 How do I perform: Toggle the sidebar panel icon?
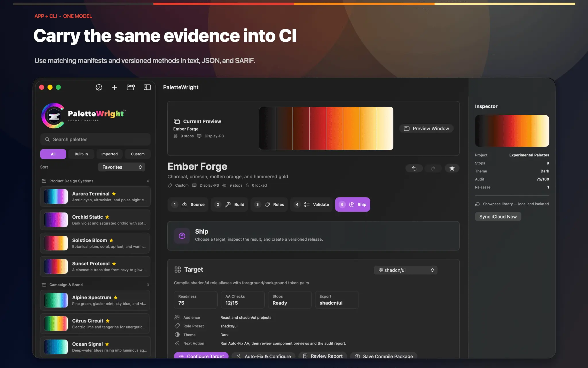pyautogui.click(x=147, y=87)
